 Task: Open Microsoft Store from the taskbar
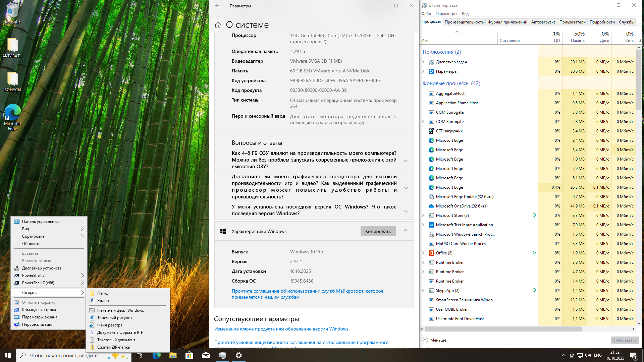tap(190, 355)
